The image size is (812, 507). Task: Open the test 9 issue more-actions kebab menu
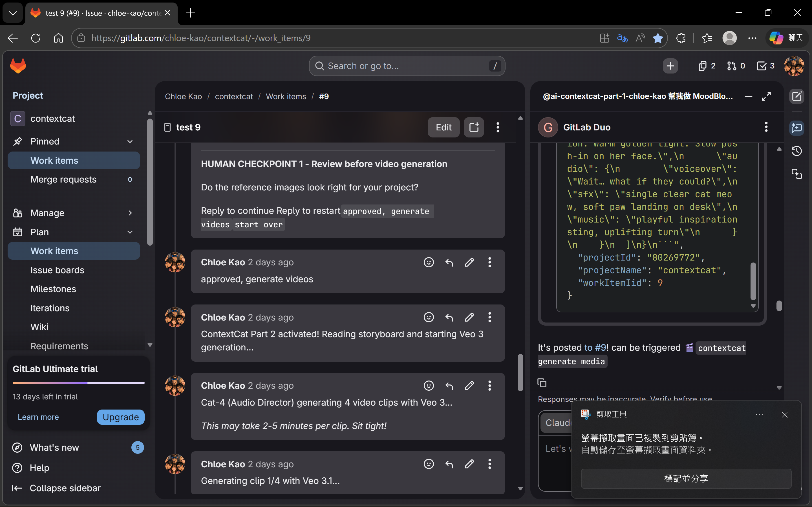(x=498, y=127)
